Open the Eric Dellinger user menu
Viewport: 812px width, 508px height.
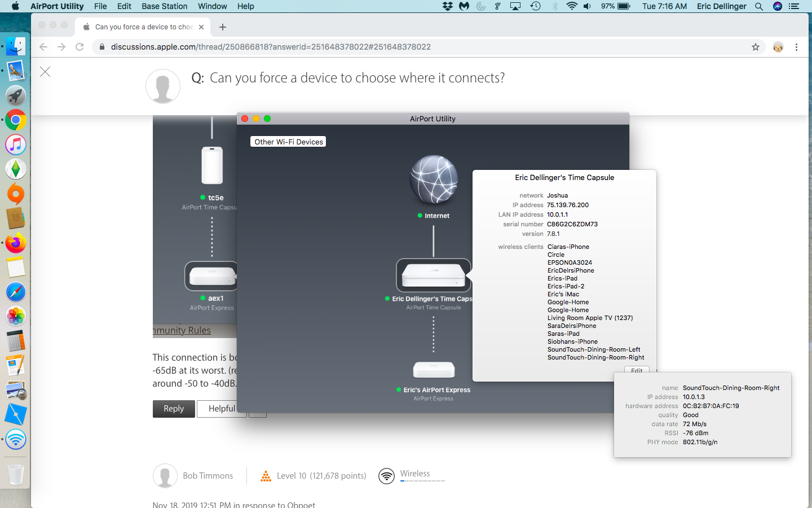coord(722,6)
